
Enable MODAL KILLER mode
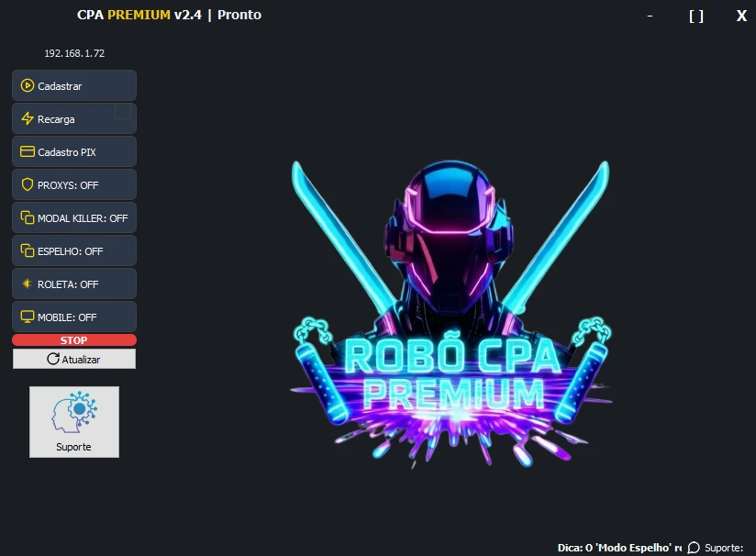pyautogui.click(x=73, y=218)
